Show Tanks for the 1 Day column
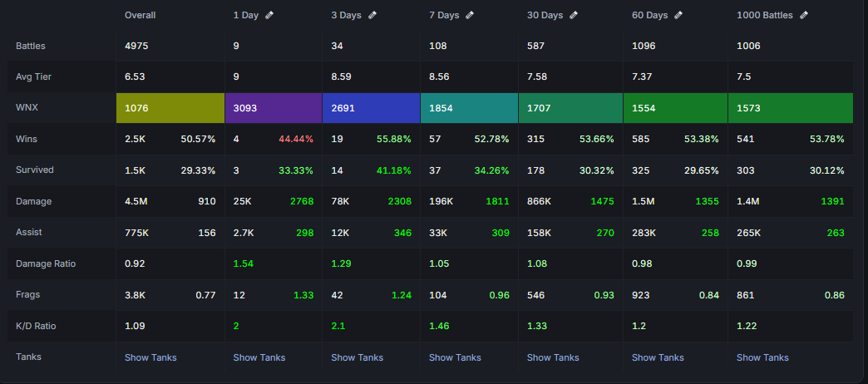868x384 pixels. (x=259, y=357)
